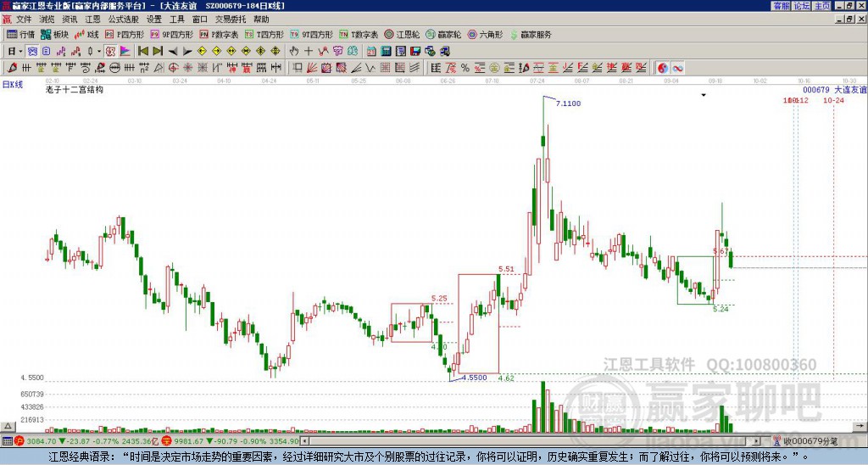Click the small black triangle marker above chart
Image resolution: width=868 pixels, height=465 pixels.
pos(704,95)
